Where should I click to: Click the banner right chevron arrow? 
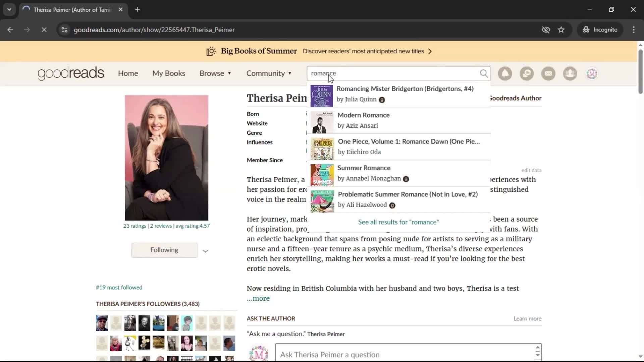point(430,51)
